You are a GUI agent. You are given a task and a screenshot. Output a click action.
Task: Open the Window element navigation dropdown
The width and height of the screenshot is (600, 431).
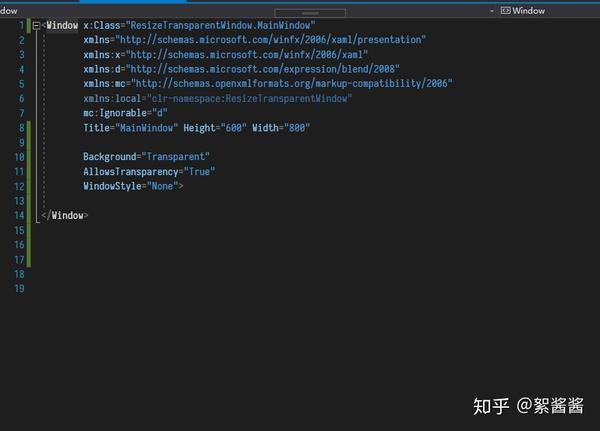coord(492,11)
